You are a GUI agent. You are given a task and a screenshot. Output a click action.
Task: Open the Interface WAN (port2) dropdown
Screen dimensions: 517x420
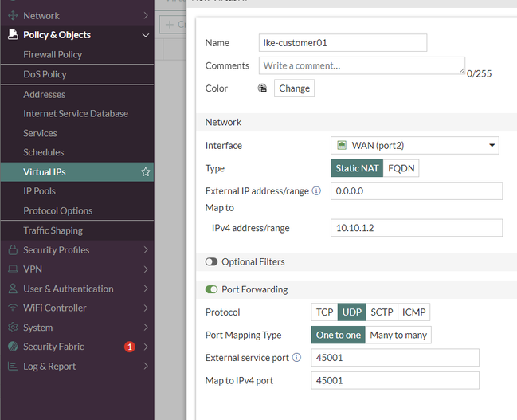[416, 146]
